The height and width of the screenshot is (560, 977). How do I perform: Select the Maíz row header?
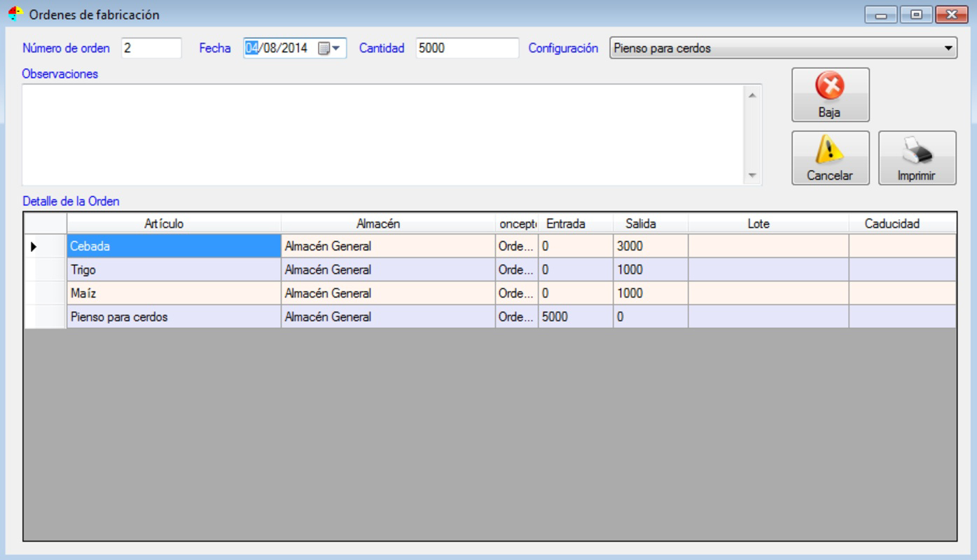[46, 293]
